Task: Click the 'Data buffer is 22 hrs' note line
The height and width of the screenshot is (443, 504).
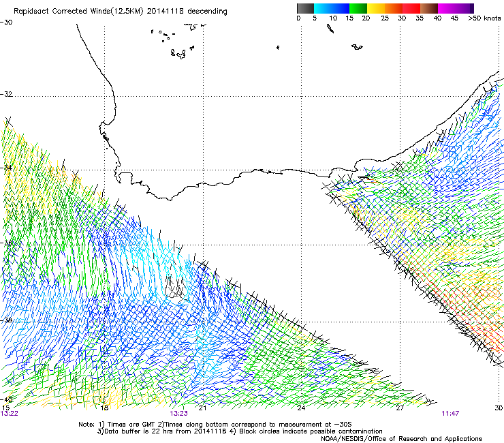Action: click(x=240, y=431)
